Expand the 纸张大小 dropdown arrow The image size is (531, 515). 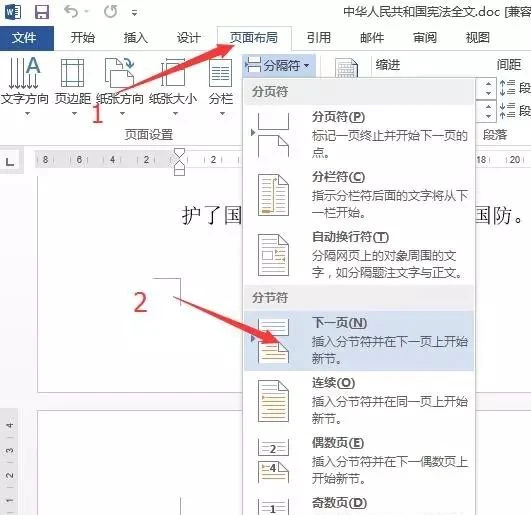pos(175,114)
